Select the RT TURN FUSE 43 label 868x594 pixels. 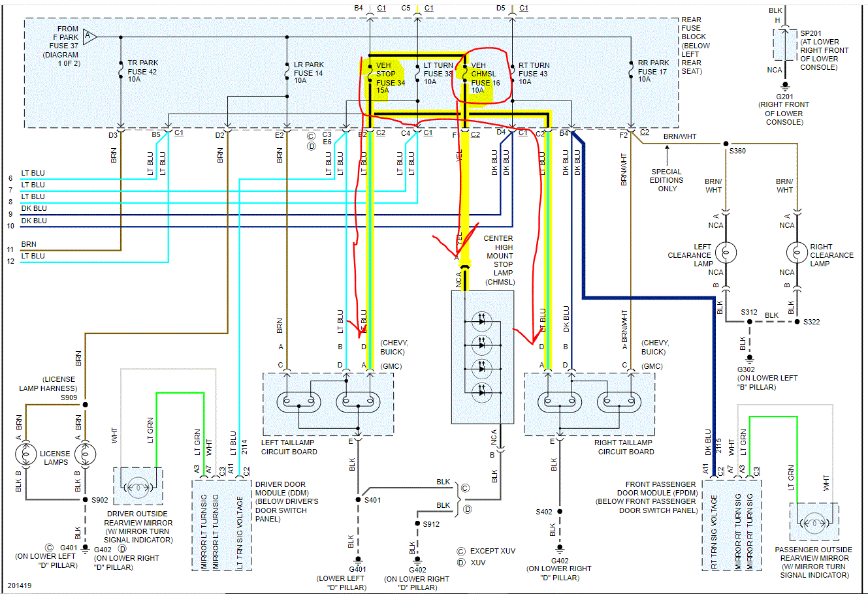[x=534, y=73]
